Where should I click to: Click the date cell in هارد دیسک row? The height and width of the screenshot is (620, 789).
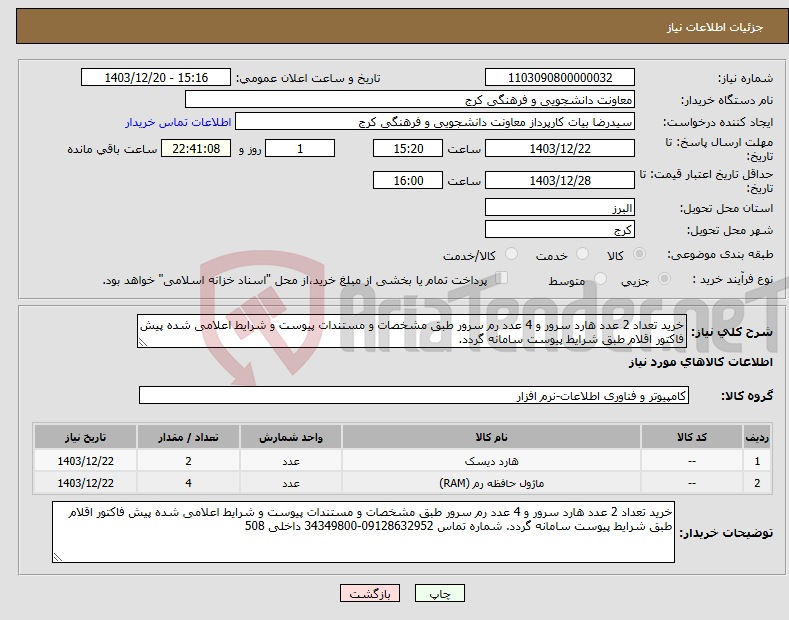click(x=86, y=461)
